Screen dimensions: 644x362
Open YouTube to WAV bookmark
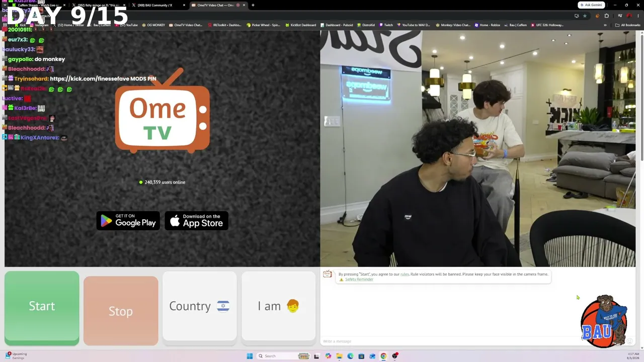(414, 25)
